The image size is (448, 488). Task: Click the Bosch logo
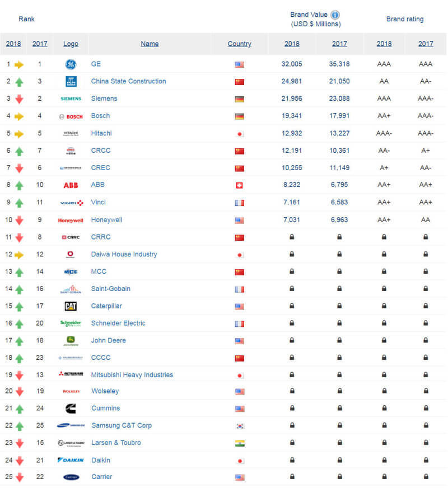[71, 116]
